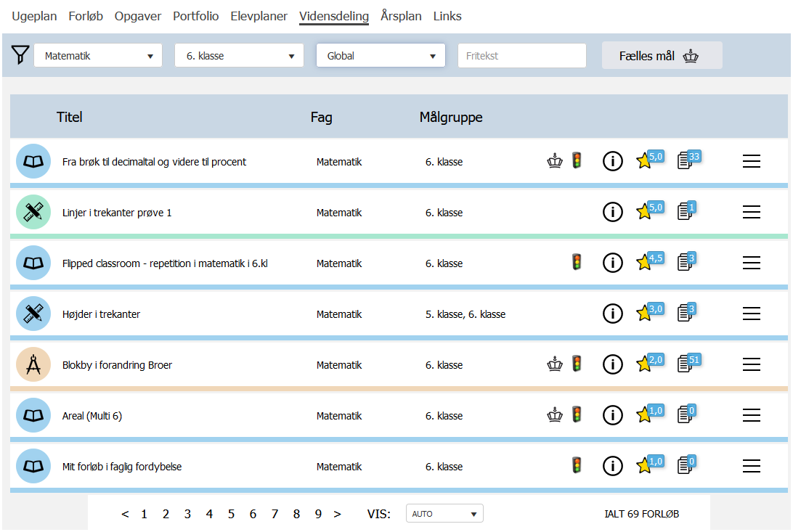Open the 6. klasse grade dropdown

point(239,56)
